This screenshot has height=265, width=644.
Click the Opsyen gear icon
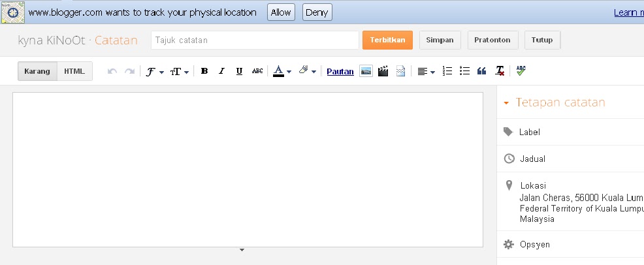[508, 245]
